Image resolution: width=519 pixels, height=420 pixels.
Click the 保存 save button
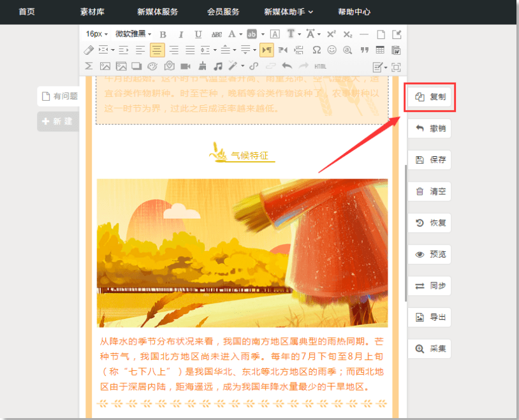[x=429, y=160]
